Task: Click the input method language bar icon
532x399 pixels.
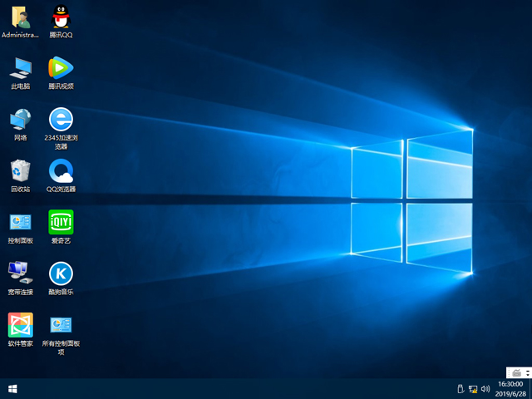Action: tap(516, 373)
